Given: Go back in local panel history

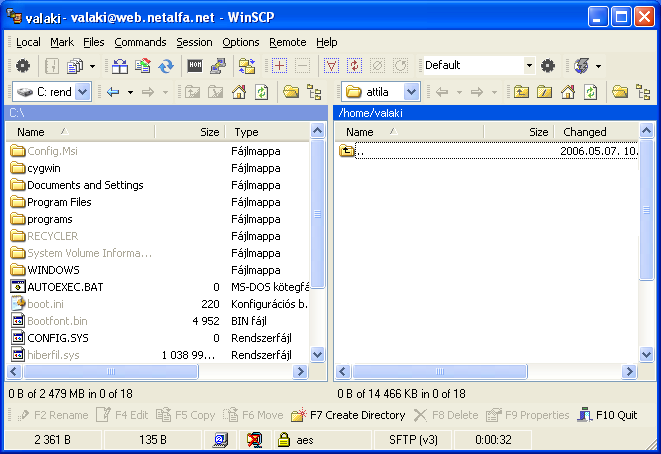Looking at the screenshot, I should (113, 92).
